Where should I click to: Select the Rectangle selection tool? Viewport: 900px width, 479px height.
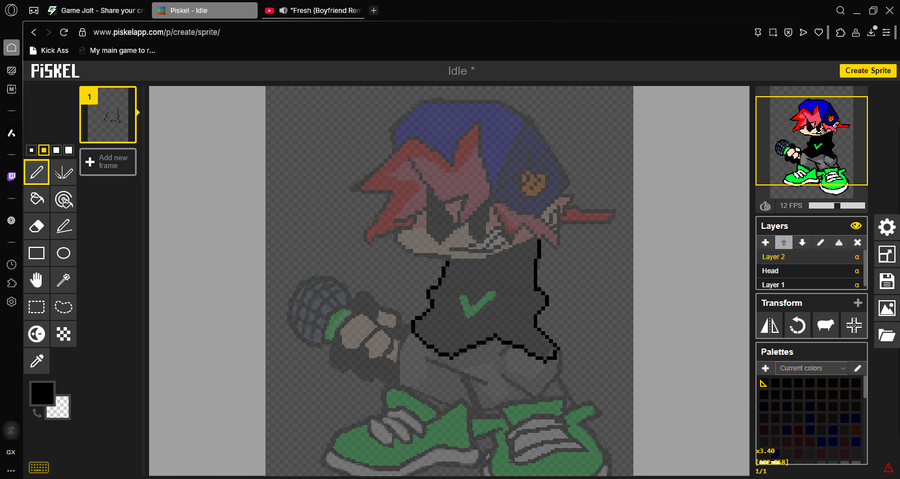[x=36, y=306]
